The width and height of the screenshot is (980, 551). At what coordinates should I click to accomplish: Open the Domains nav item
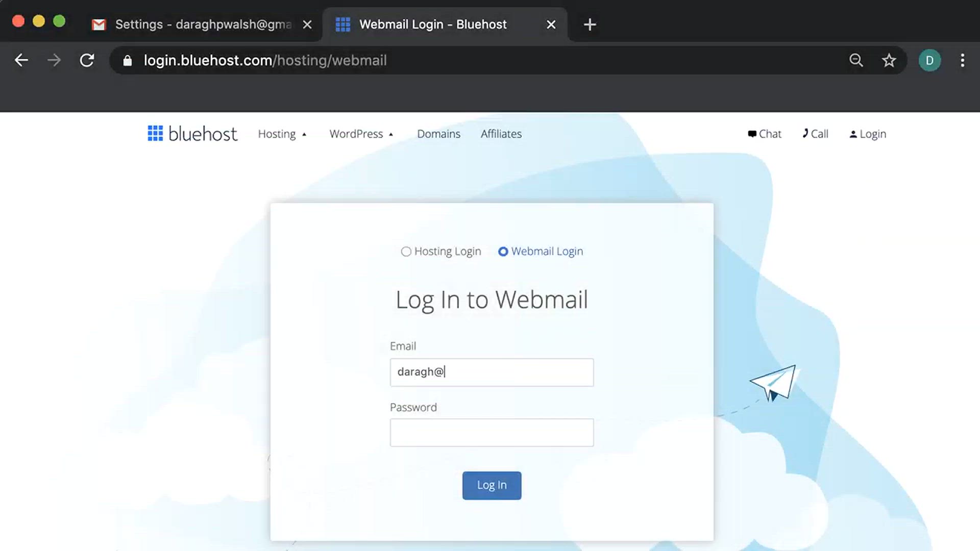(438, 134)
